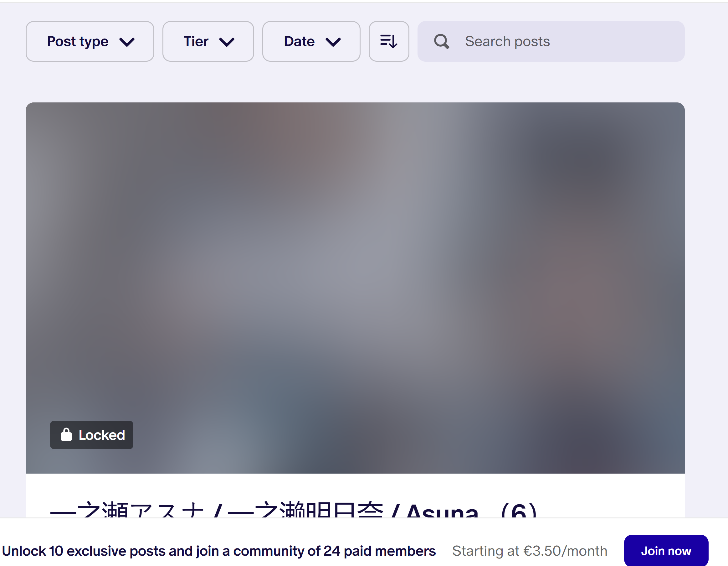Expand the Tier filter dropdown

tap(208, 41)
